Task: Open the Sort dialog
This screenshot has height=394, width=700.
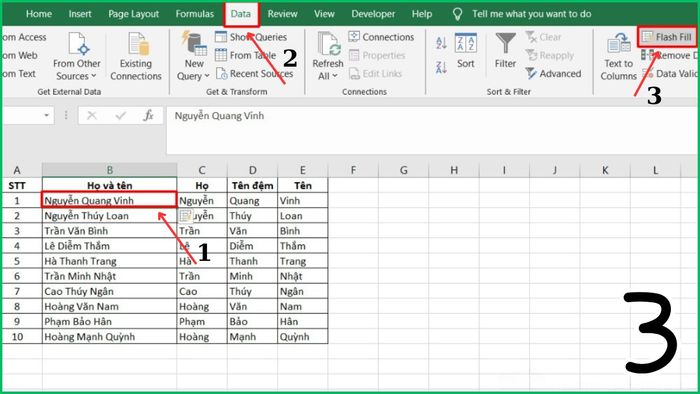Action: pyautogui.click(x=466, y=51)
